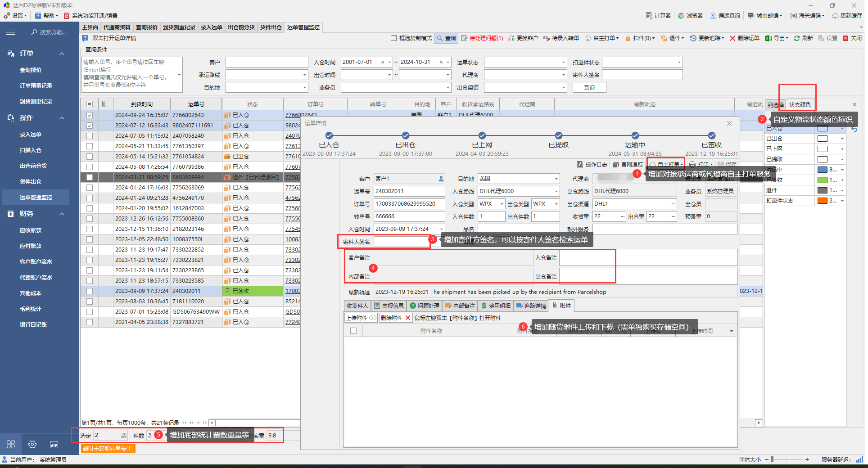Click the gear settings icon in sidebar bottom
The image size is (868, 468).
(x=32, y=445)
